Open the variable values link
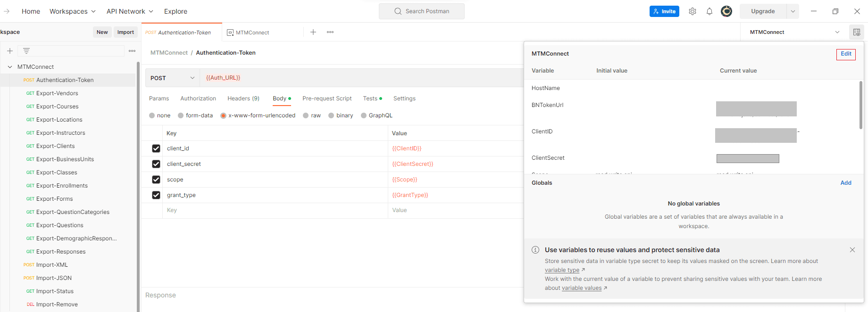The width and height of the screenshot is (868, 312). click(582, 288)
